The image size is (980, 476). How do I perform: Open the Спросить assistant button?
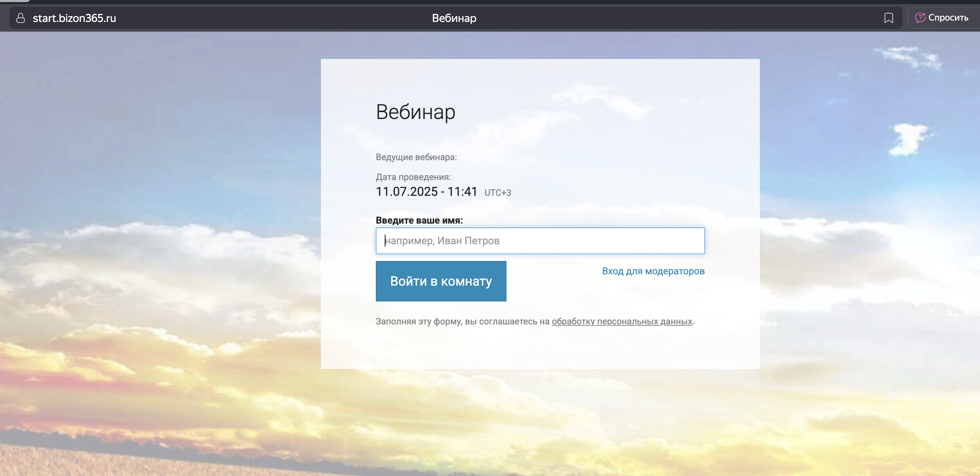click(943, 17)
